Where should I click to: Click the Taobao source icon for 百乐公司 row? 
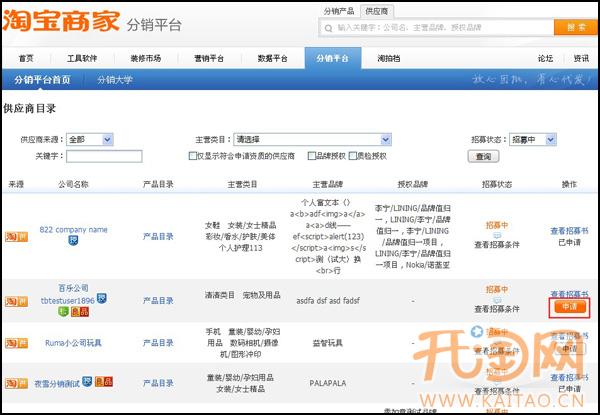click(x=16, y=301)
